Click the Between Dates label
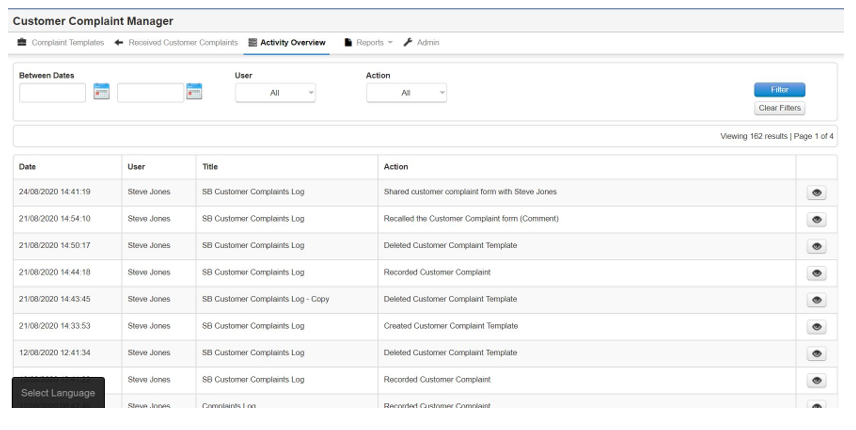The image size is (856, 430). [46, 75]
